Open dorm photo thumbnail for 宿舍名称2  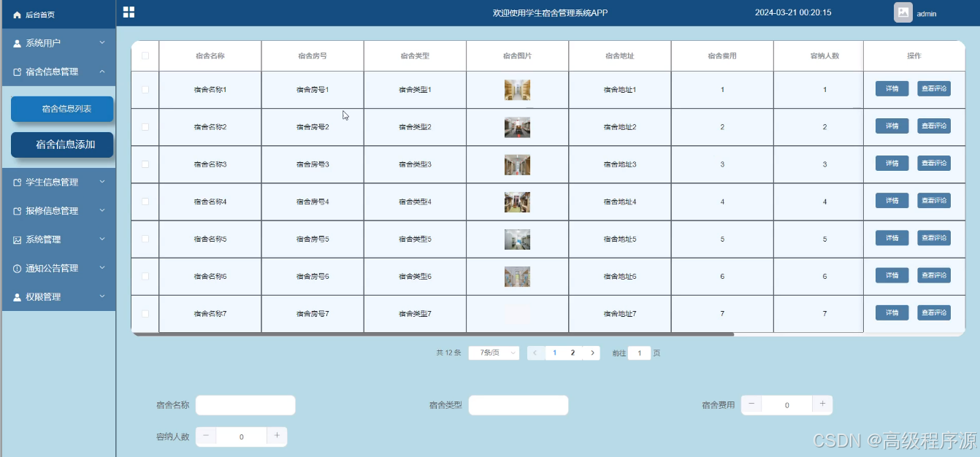point(517,127)
